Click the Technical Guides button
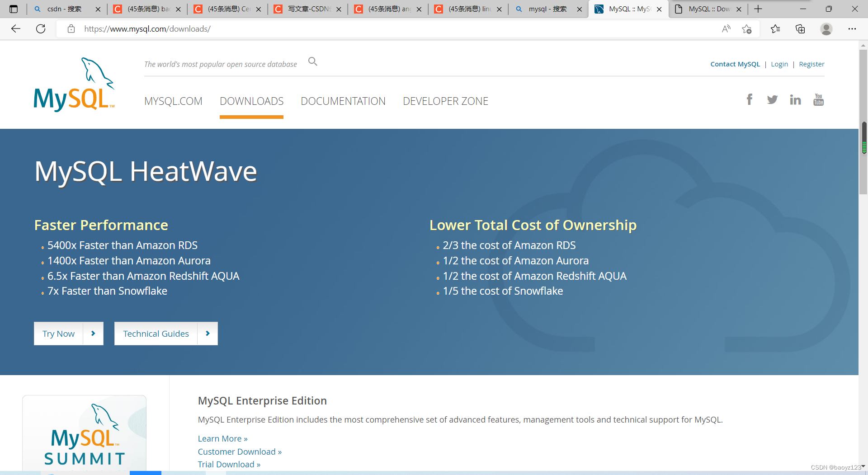 (x=166, y=334)
